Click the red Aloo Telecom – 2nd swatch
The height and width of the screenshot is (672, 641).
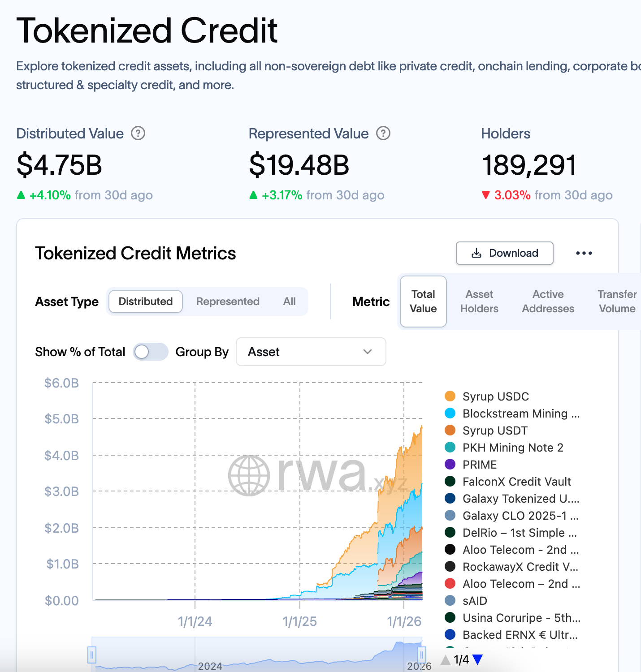click(450, 584)
